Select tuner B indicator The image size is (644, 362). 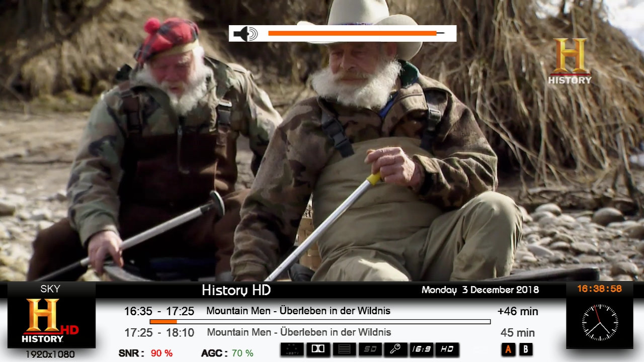[526, 349]
